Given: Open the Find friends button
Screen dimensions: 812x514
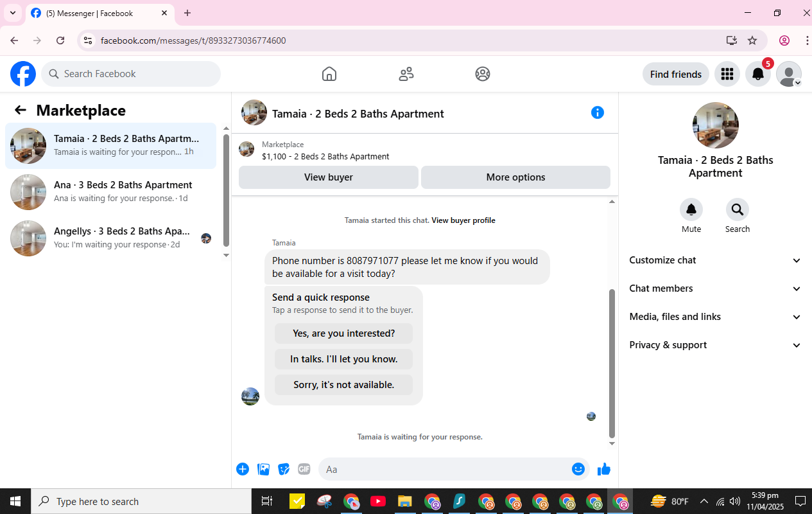Looking at the screenshot, I should [x=676, y=74].
